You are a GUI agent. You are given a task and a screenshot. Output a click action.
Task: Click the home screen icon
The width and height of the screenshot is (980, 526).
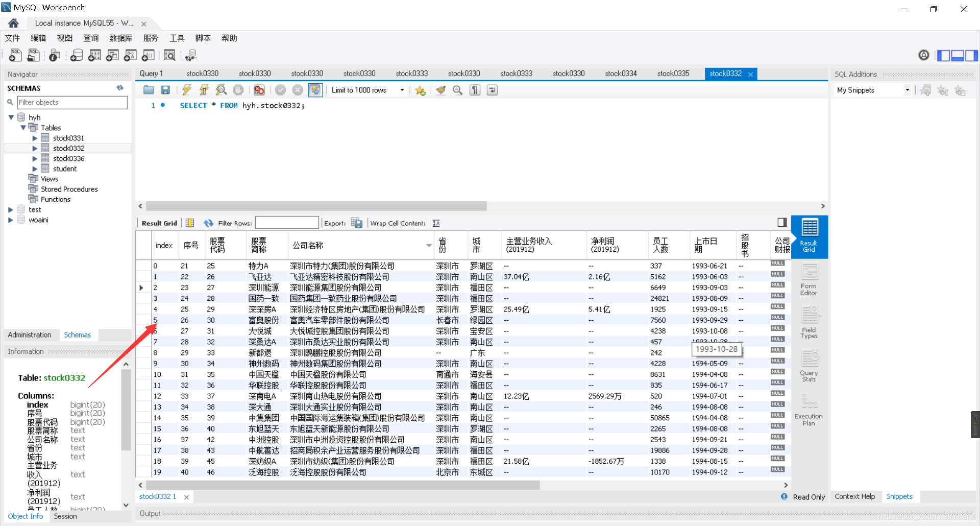click(x=14, y=23)
